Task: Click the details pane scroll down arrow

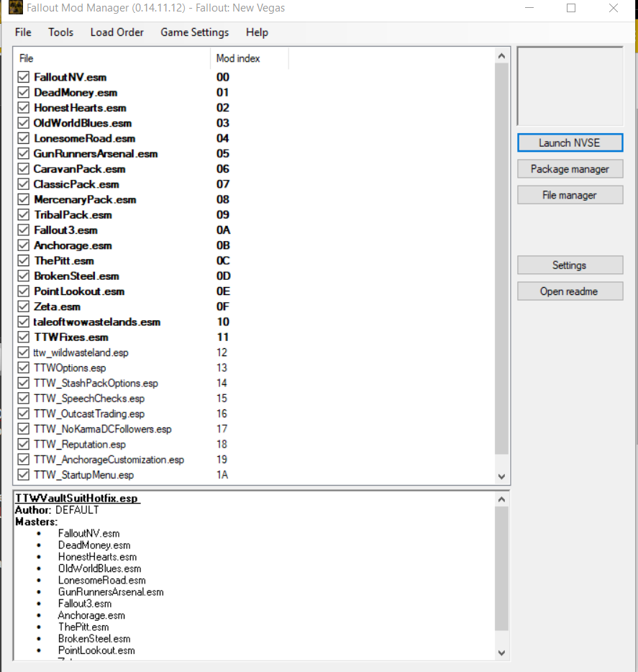Action: [502, 653]
